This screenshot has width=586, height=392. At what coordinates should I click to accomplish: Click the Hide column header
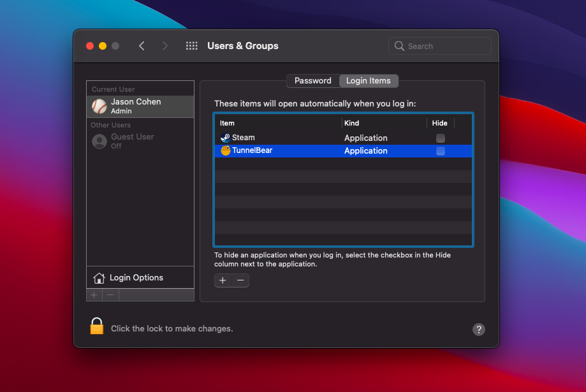point(440,123)
